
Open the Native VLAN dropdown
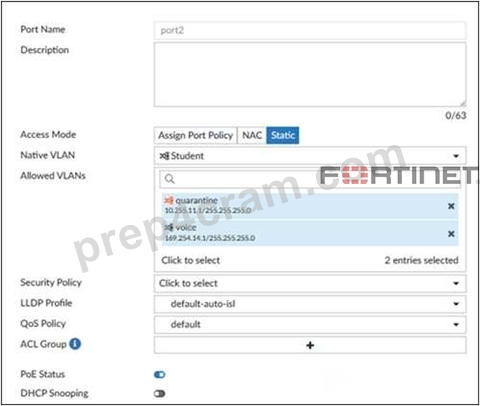pyautogui.click(x=310, y=156)
